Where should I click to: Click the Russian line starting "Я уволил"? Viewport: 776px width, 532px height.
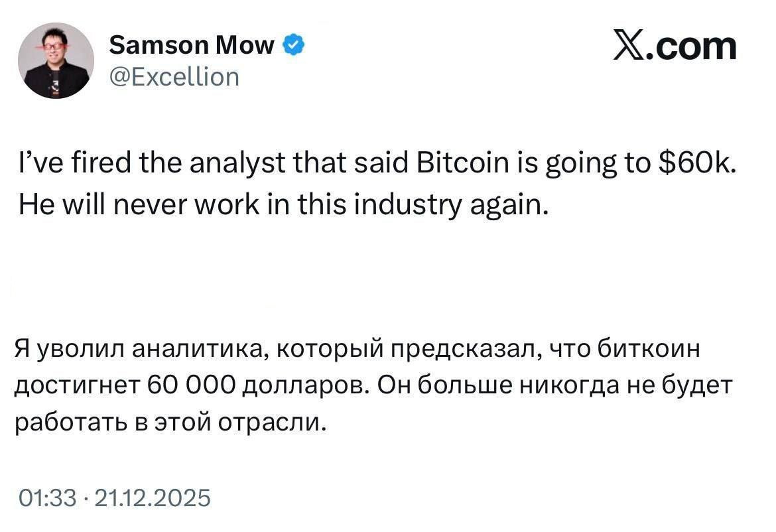357,350
